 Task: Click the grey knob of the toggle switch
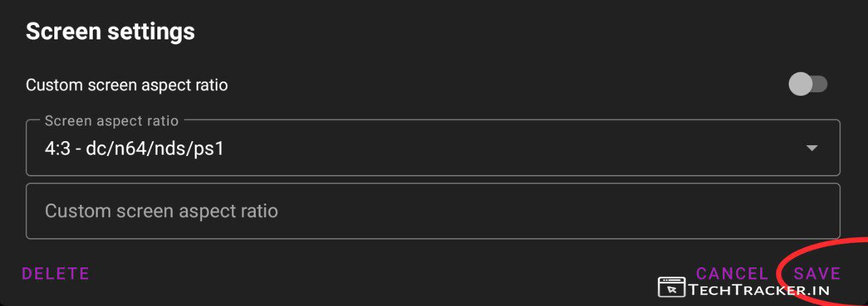click(x=801, y=85)
